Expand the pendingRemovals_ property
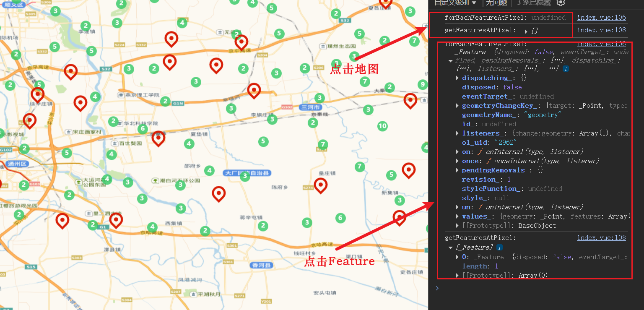Screen dimensions: 644x310 point(457,170)
